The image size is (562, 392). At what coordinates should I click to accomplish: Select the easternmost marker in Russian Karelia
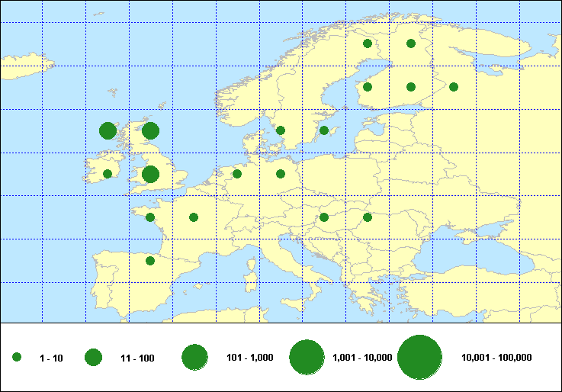pos(454,87)
